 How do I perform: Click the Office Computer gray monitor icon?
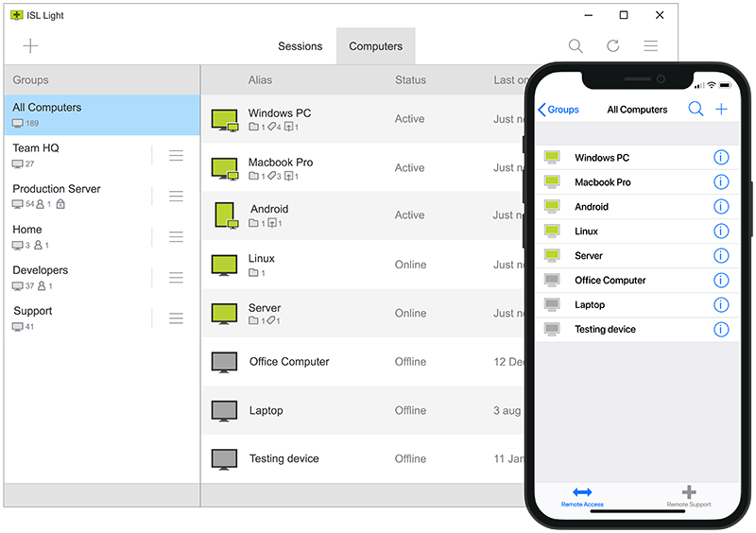pos(224,362)
